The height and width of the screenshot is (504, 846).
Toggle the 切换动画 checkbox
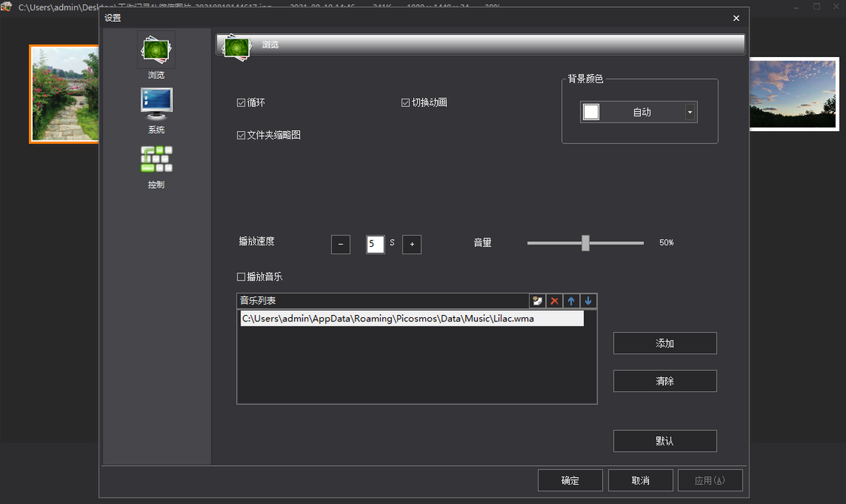[x=405, y=103]
